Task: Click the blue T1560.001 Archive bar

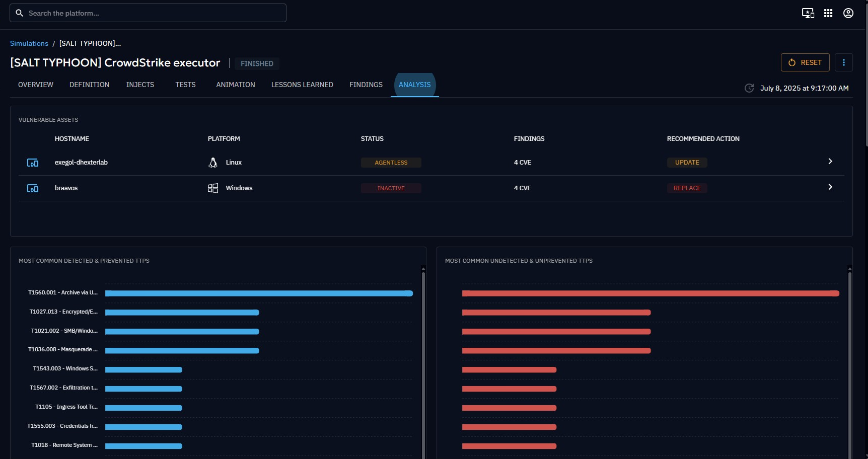Action: (259, 293)
